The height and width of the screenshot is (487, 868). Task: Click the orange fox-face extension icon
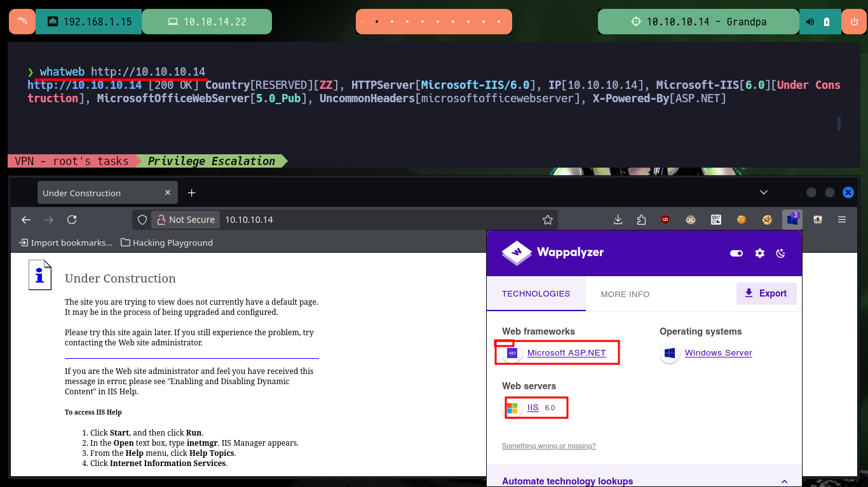767,220
